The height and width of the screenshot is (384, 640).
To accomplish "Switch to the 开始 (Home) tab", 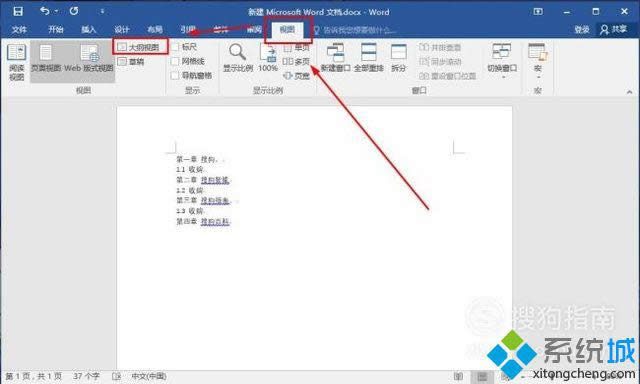I will click(56, 29).
